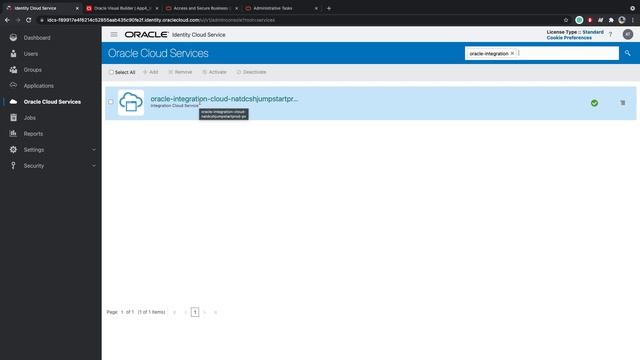Bookmark page with star icon
The height and width of the screenshot is (360, 640).
[566, 20]
